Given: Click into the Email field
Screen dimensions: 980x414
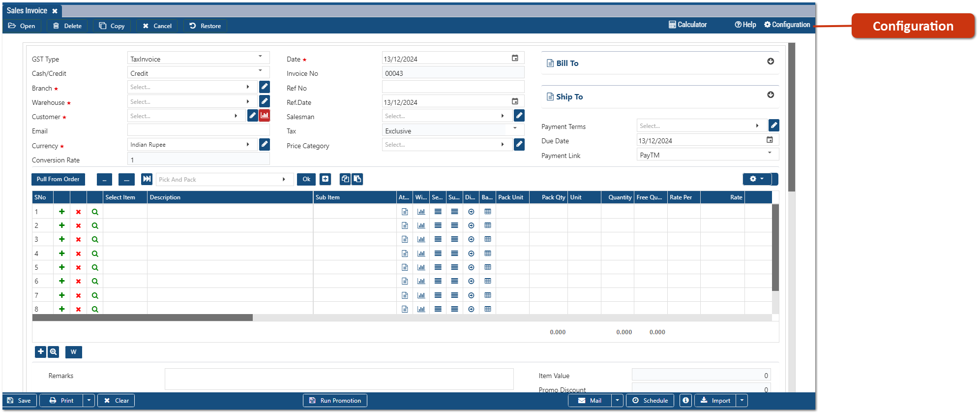Looking at the screenshot, I should click(x=199, y=130).
